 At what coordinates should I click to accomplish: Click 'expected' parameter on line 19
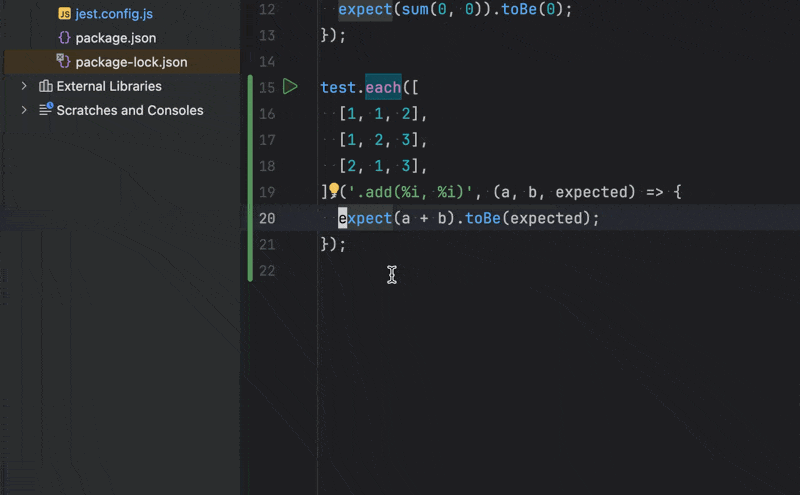[x=595, y=192]
